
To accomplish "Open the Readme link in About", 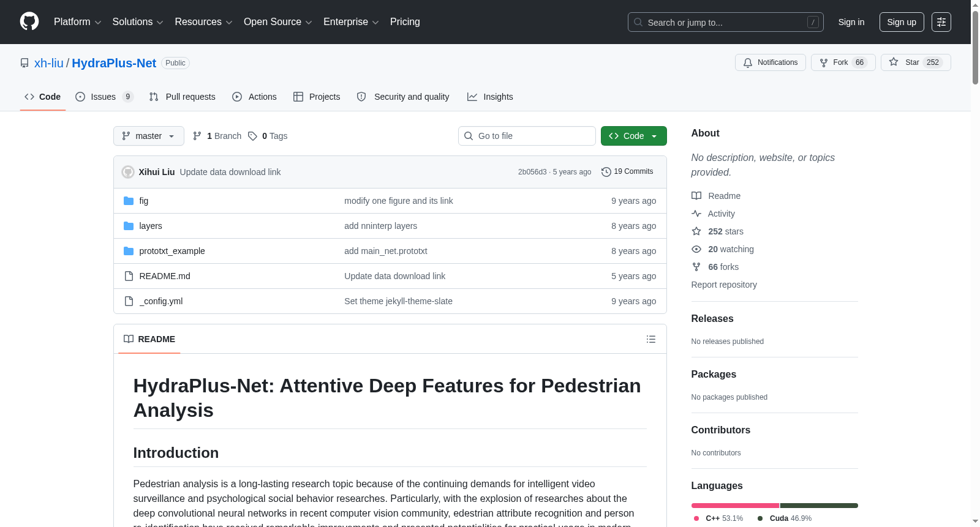I will coord(717,196).
